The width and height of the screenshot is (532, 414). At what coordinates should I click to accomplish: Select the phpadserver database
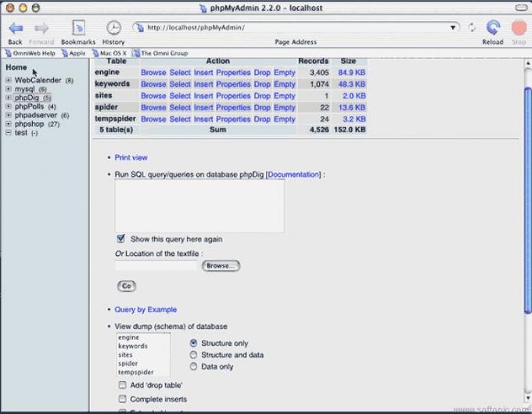36,115
